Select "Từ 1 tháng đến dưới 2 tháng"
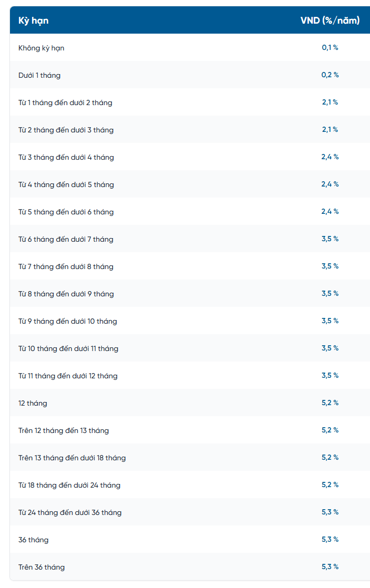 65,102
